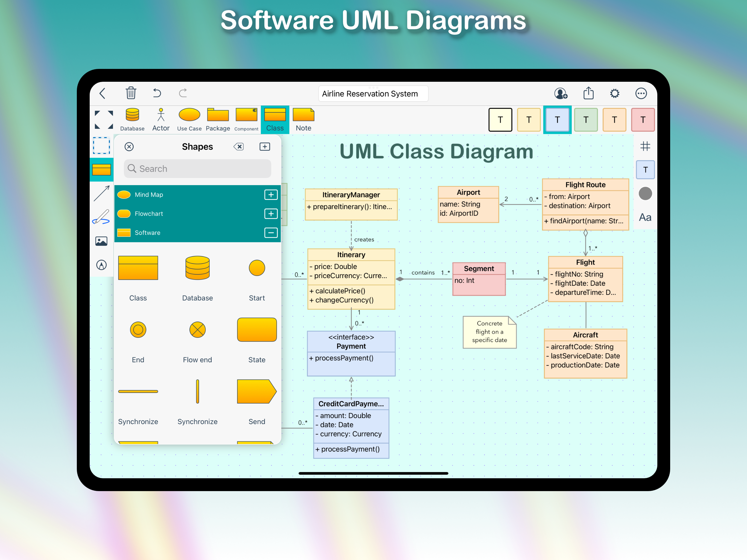
Task: Select the Note shape tool
Action: [x=303, y=119]
